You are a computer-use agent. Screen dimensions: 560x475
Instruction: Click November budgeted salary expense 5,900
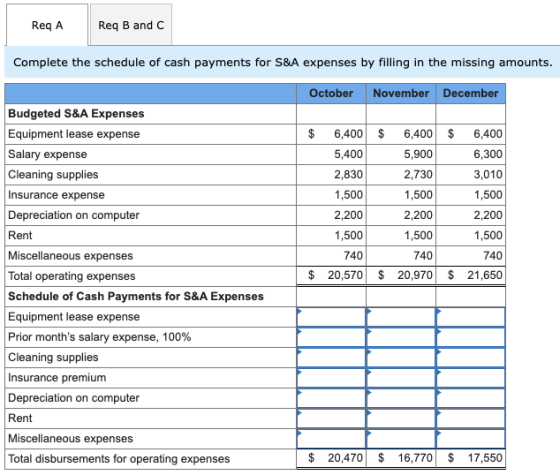418,154
